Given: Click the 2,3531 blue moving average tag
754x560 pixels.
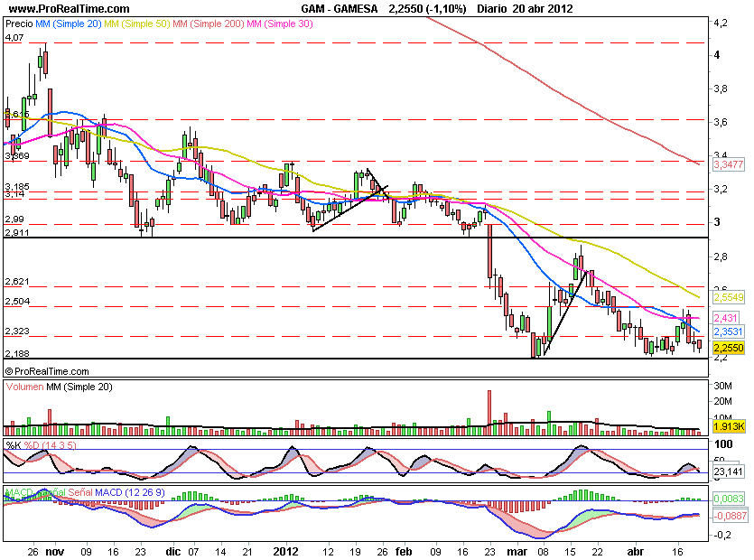Looking at the screenshot, I should click(x=727, y=331).
